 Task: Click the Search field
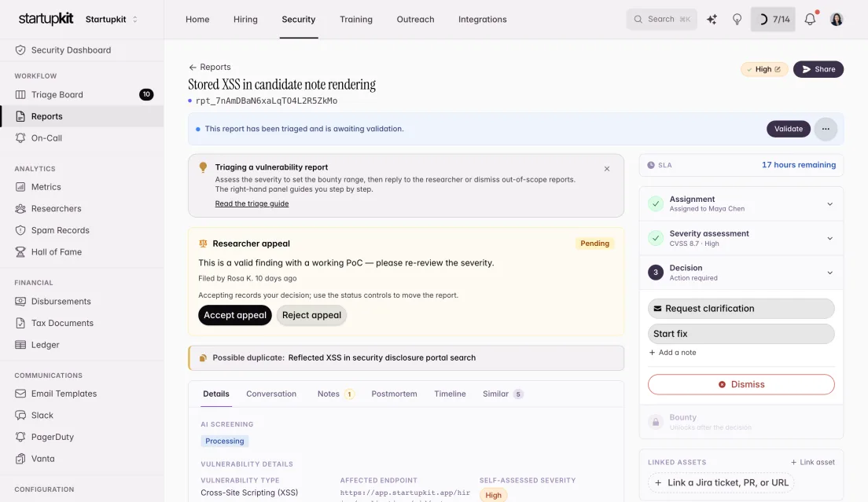click(x=661, y=20)
